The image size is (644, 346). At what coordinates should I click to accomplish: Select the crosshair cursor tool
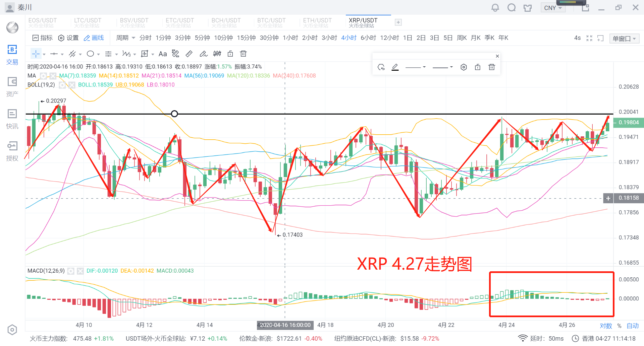pos(36,54)
